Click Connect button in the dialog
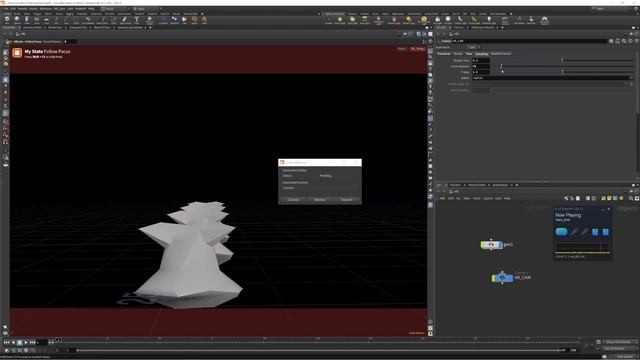This screenshot has width=640, height=360. (x=293, y=200)
